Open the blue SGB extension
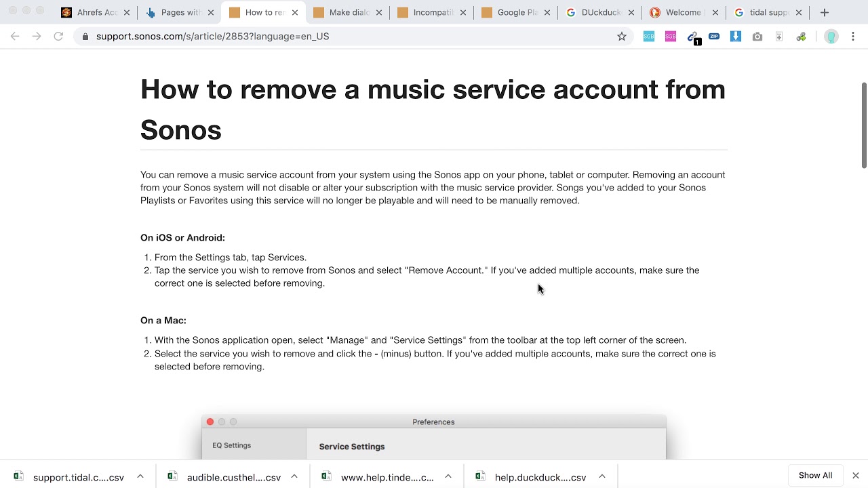 pos(649,37)
